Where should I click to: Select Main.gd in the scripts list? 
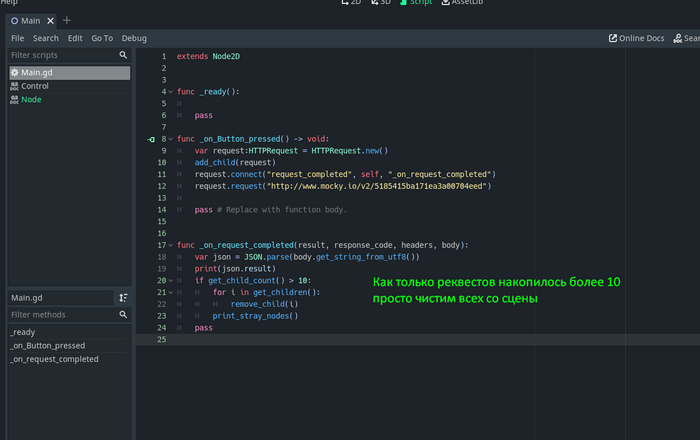tap(37, 73)
